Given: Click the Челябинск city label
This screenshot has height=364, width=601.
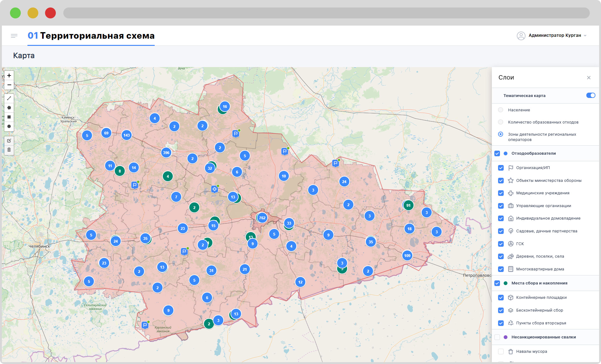Looking at the screenshot, I should click(x=39, y=246).
